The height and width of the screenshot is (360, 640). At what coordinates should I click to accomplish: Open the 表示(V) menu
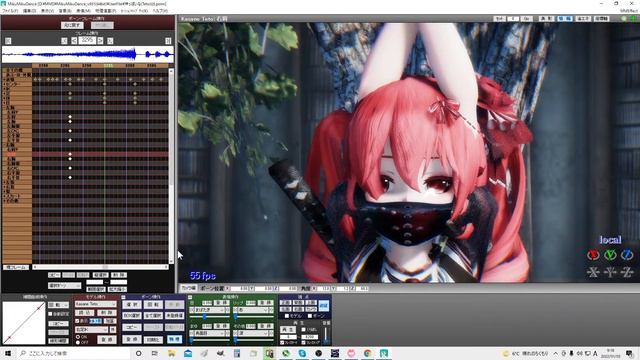(x=47, y=11)
